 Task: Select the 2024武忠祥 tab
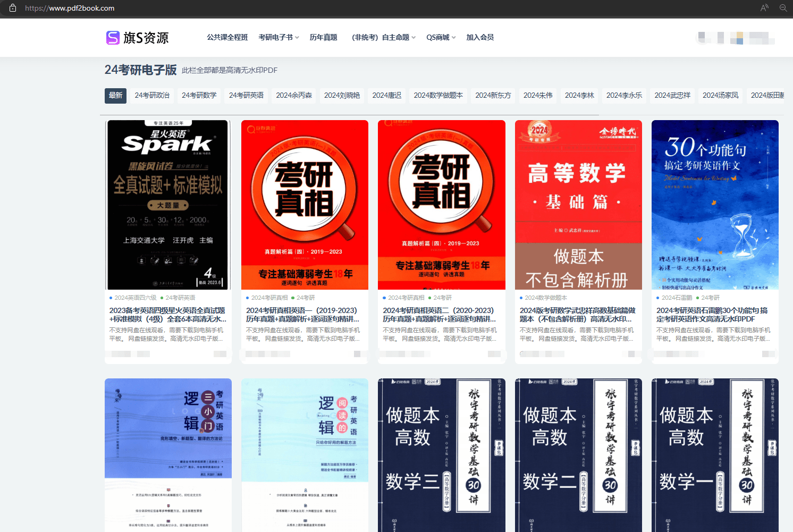(x=672, y=96)
